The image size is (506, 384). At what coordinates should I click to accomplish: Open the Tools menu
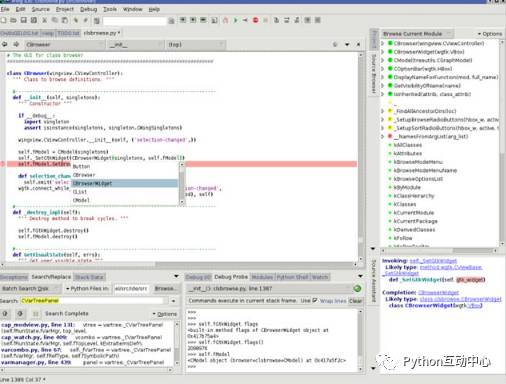(x=110, y=9)
